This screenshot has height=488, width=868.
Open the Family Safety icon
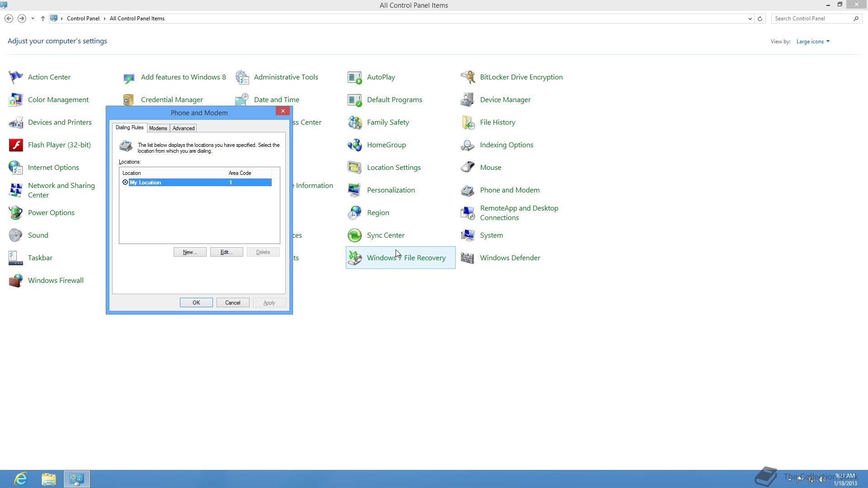(x=355, y=122)
